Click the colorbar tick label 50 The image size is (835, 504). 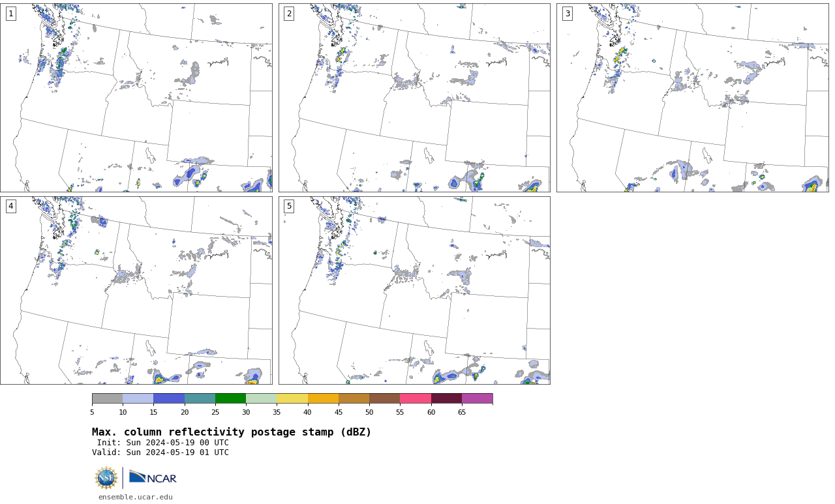pos(369,412)
